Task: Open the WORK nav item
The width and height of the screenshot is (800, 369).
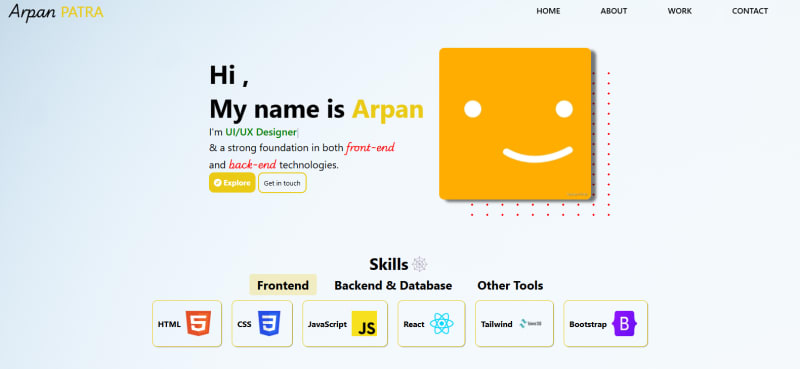Action: coord(680,11)
